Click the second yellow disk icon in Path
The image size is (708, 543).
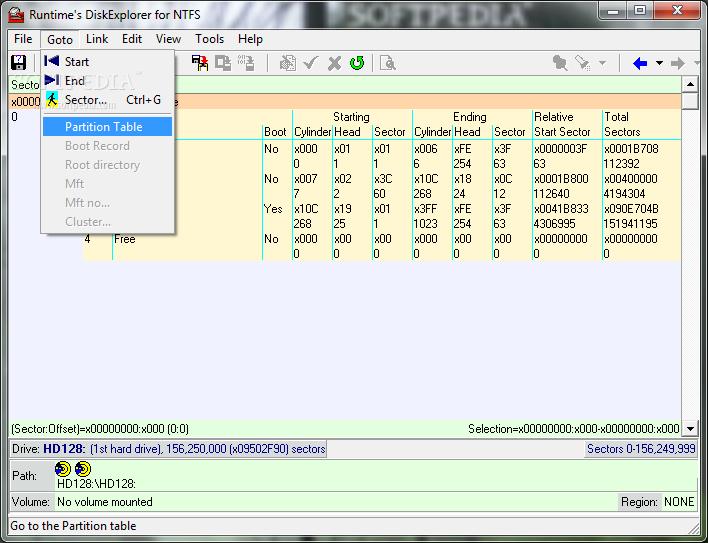click(x=83, y=469)
